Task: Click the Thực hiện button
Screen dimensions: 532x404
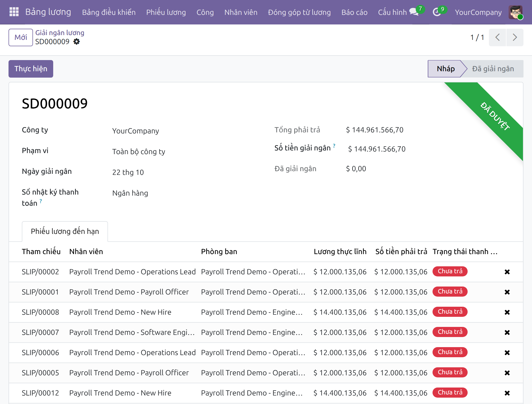Action: point(31,69)
